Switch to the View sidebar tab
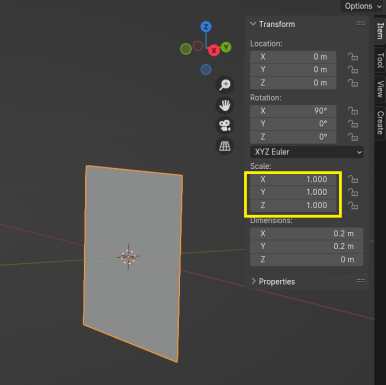This screenshot has width=386, height=385. 380,89
